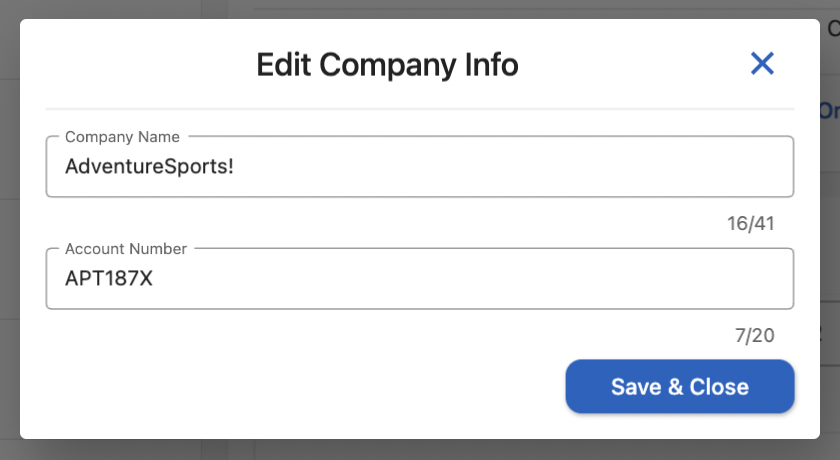Screen dimensions: 840x460
Task: Click the partially hidden blue link behind dialog
Action: (829, 110)
